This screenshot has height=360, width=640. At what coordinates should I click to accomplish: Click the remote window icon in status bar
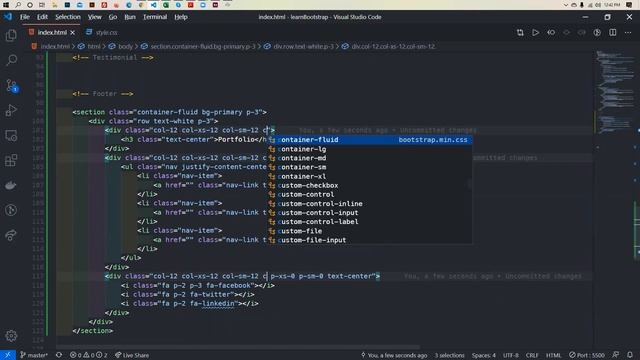(7, 355)
